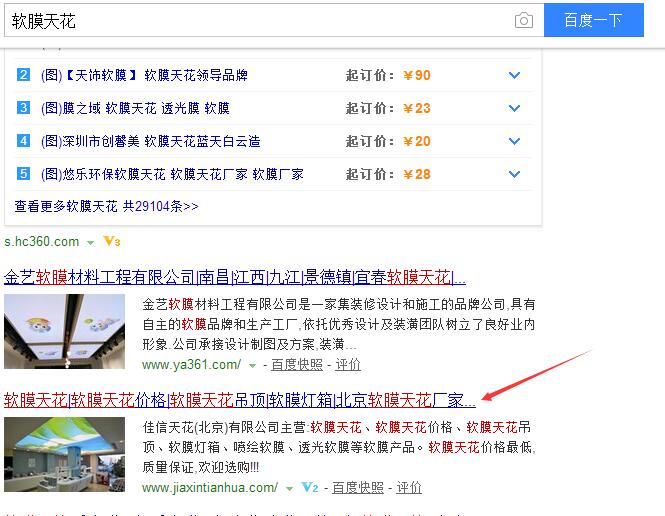
Task: Click the V3 badge beside s.hc360.com
Action: click(112, 242)
